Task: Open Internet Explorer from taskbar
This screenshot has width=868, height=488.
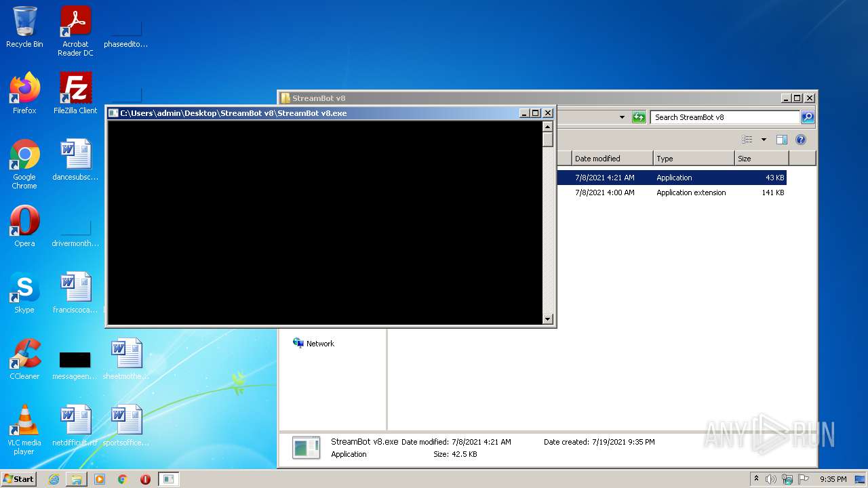Action: (x=54, y=479)
